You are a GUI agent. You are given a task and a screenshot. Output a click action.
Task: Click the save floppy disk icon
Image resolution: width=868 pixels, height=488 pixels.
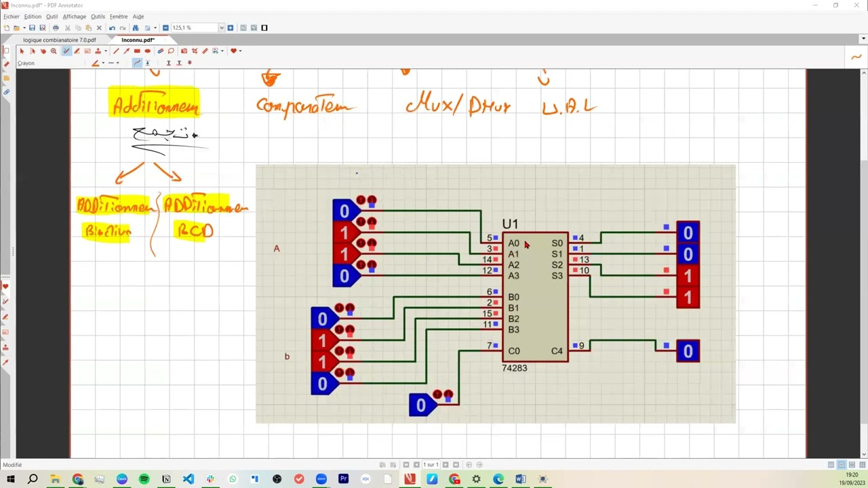coord(32,28)
